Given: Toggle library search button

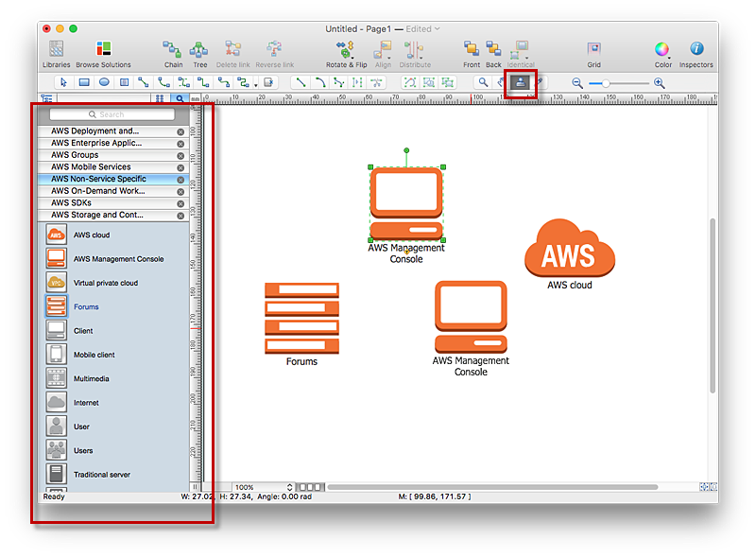Looking at the screenshot, I should [180, 98].
